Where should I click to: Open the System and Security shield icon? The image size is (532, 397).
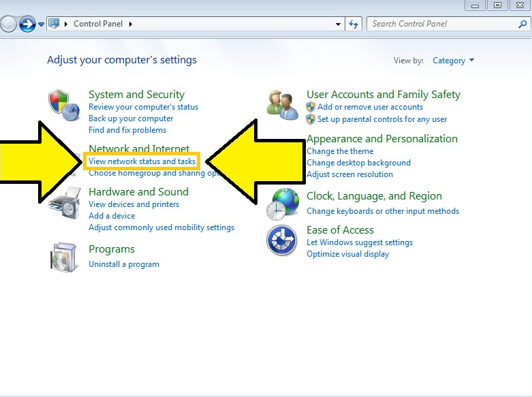tap(64, 105)
